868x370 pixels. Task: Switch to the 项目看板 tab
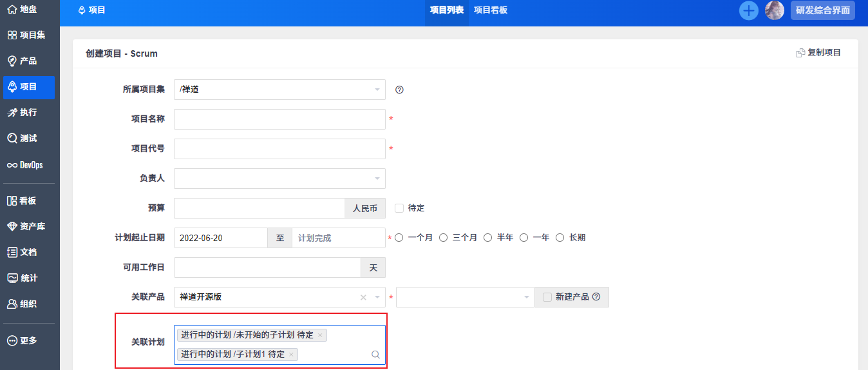[491, 10]
